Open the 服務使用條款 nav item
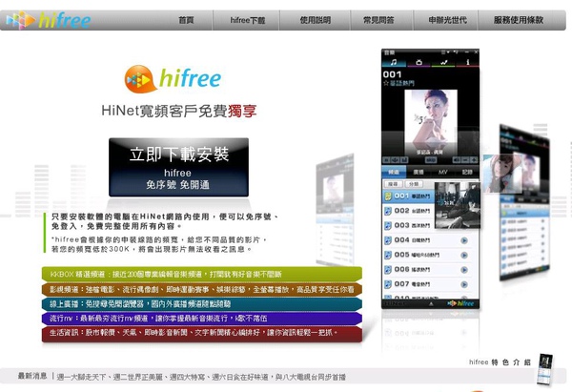This screenshot has width=572, height=392. (x=519, y=20)
